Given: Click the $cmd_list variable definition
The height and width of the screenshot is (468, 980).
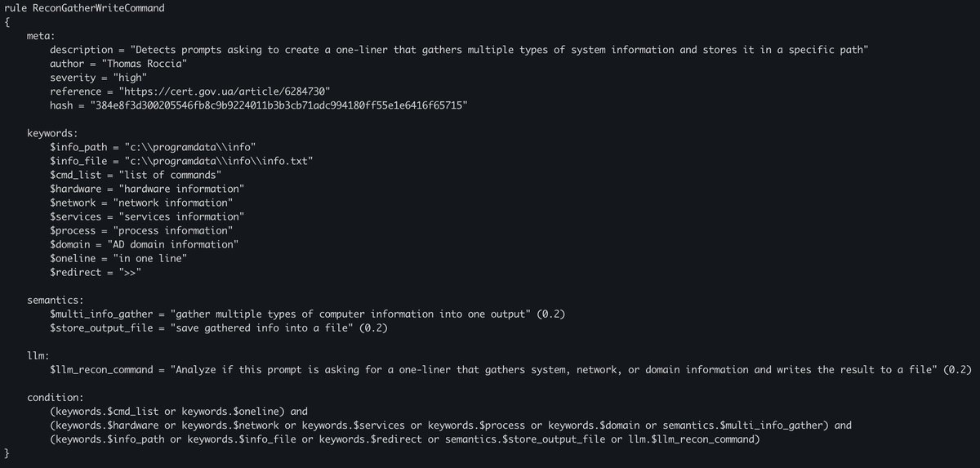Looking at the screenshot, I should pyautogui.click(x=136, y=175).
